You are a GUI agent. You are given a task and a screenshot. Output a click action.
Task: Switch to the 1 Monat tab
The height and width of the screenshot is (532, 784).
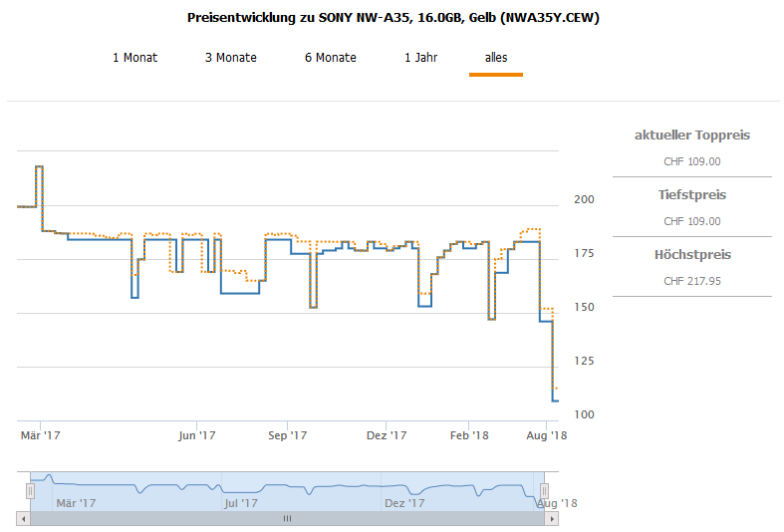tap(134, 58)
